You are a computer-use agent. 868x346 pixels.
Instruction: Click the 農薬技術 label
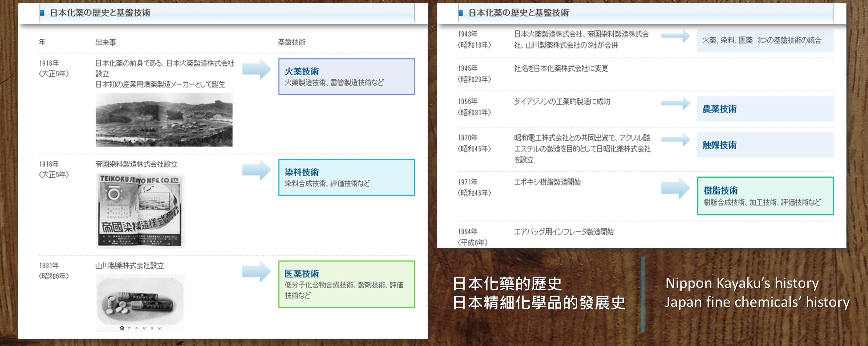point(719,109)
